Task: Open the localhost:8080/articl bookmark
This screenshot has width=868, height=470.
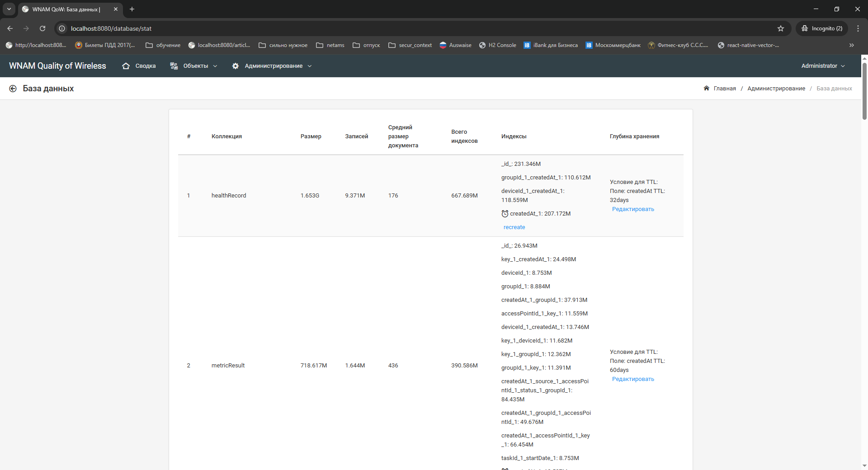Action: (219, 45)
